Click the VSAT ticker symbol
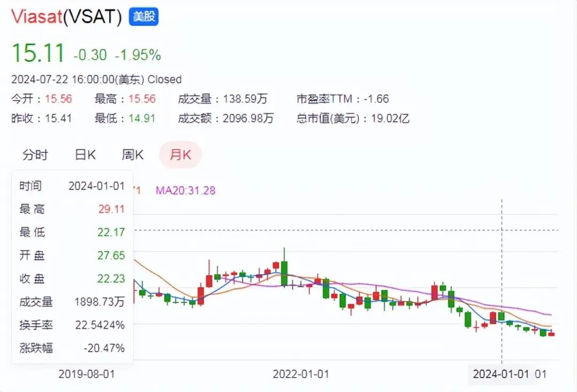577x392 pixels. [x=92, y=17]
